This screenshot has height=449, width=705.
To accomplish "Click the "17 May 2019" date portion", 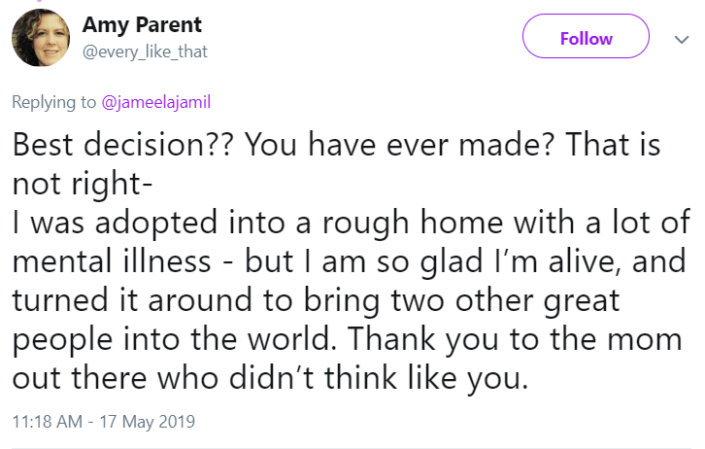I will [146, 421].
